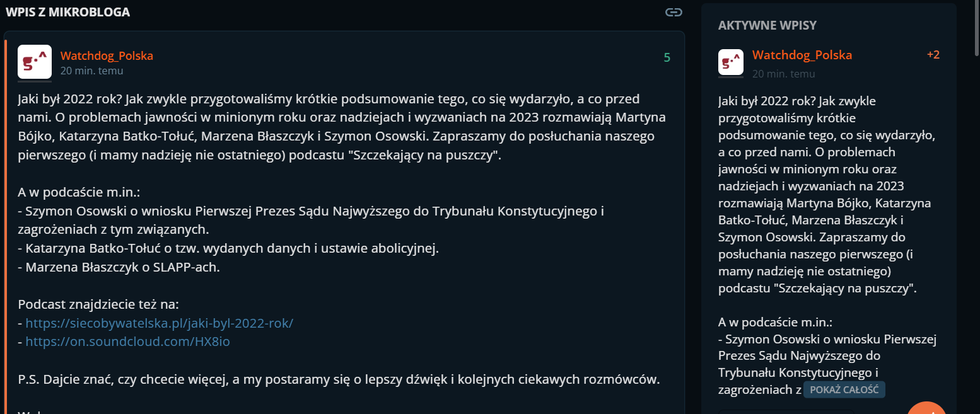This screenshot has height=414, width=980.
Task: Click "Podcast znajdziecie też na:" text line
Action: [x=98, y=304]
